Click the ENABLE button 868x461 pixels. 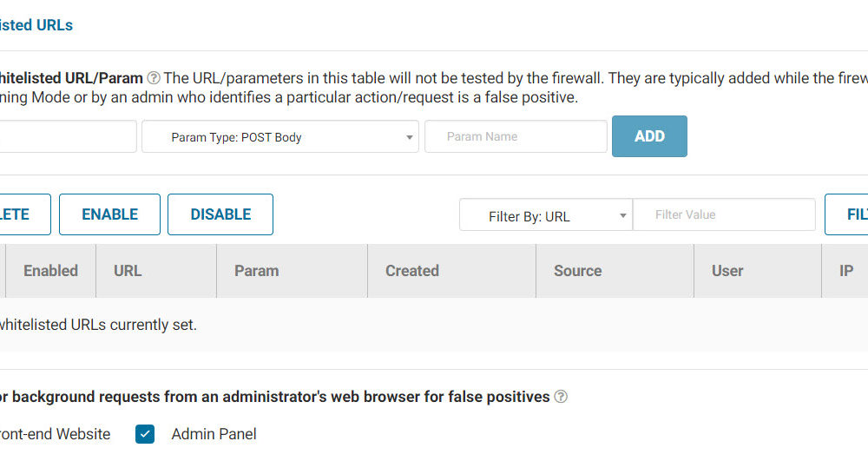(x=109, y=214)
